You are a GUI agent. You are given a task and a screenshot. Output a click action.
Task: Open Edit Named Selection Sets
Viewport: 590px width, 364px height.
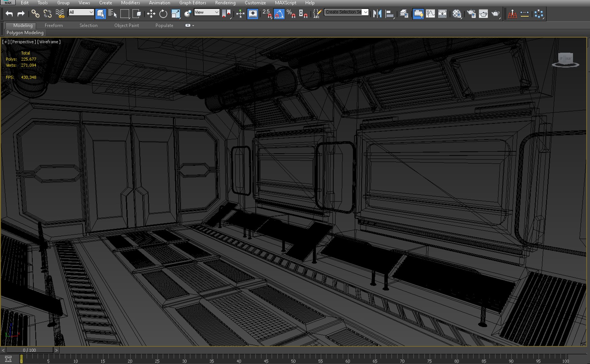(317, 14)
